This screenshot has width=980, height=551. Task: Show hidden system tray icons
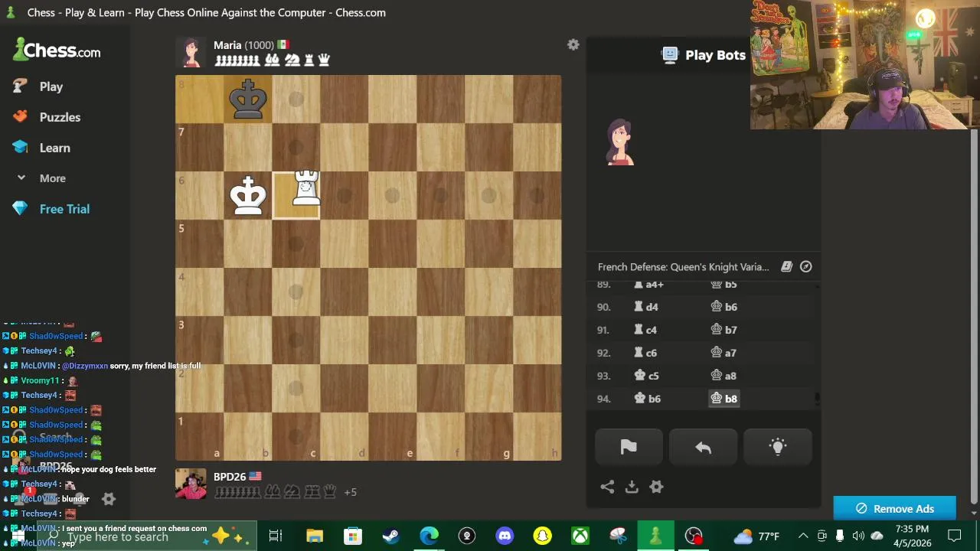[x=803, y=536]
